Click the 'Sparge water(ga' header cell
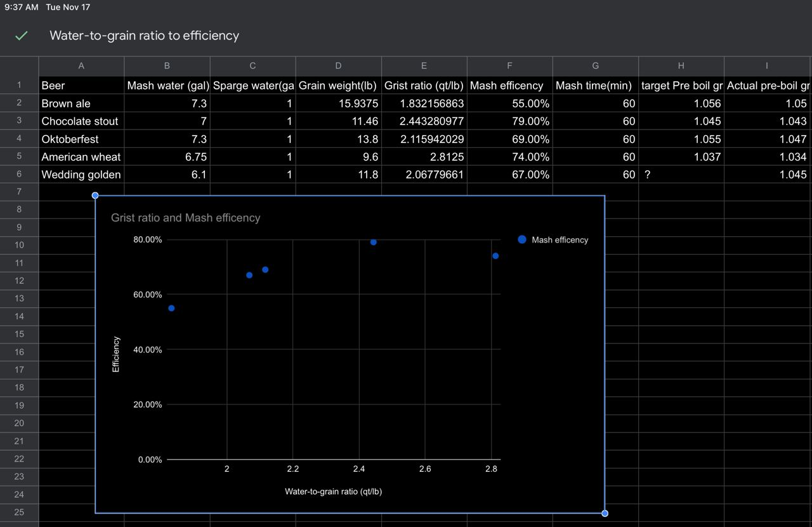Viewport: 812px width, 527px height. coord(252,85)
